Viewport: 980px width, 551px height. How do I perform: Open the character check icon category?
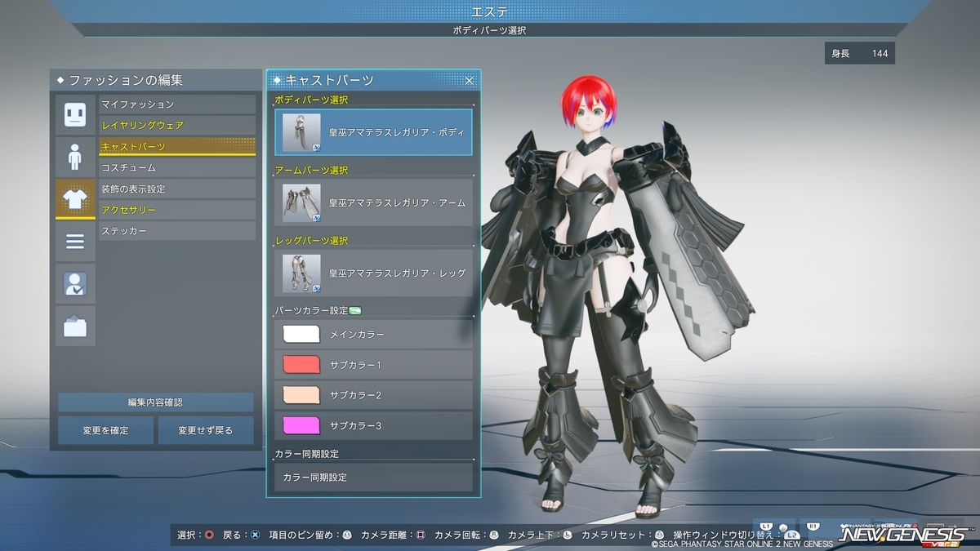pyautogui.click(x=75, y=284)
